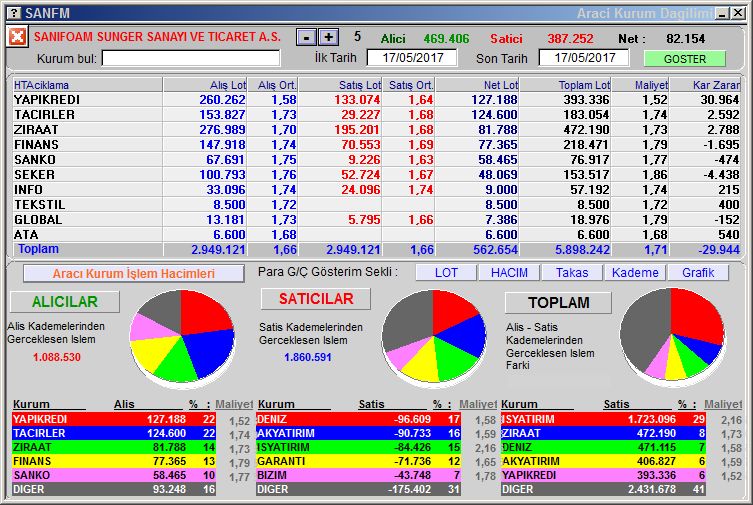Click the red X close icon beside company name

tap(17, 36)
